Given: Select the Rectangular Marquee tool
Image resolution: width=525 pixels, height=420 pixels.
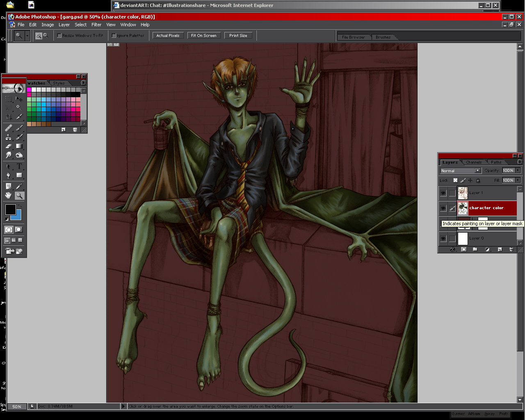Looking at the screenshot, I should click(9, 99).
